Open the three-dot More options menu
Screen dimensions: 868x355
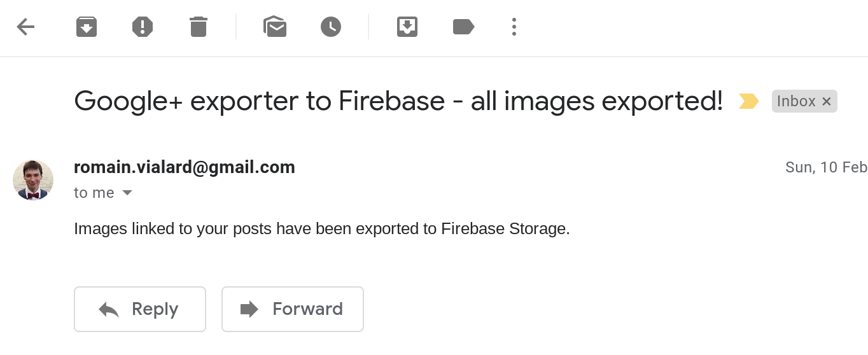pos(514,27)
